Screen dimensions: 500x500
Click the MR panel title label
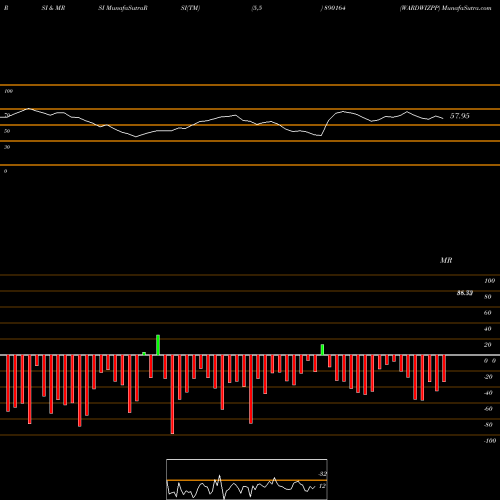click(446, 260)
